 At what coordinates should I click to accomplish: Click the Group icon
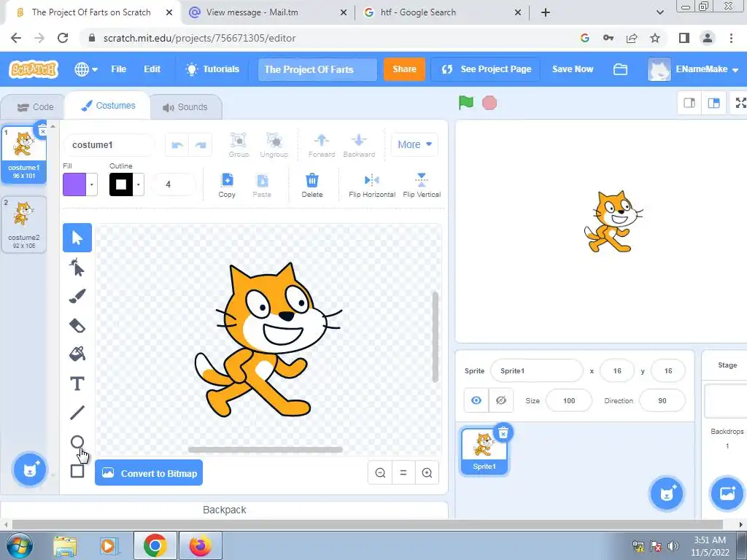239,145
